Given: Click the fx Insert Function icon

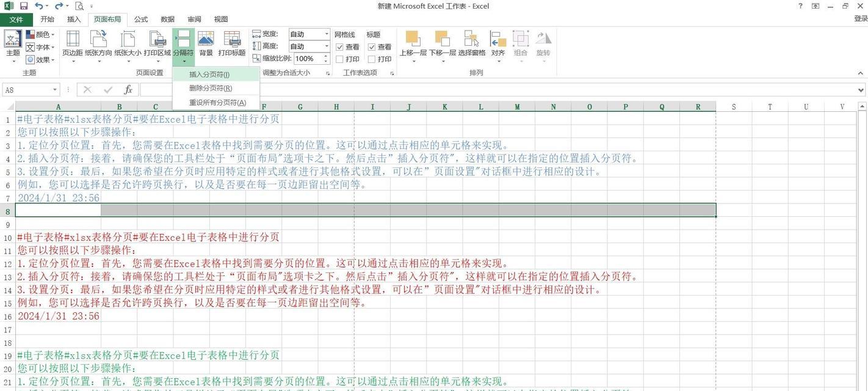Looking at the screenshot, I should click(x=128, y=90).
